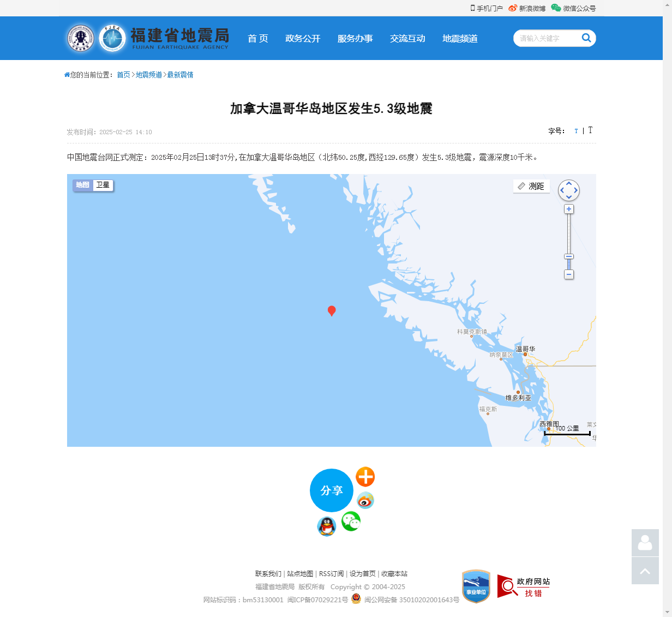Zoom in with the map plus button

[569, 209]
